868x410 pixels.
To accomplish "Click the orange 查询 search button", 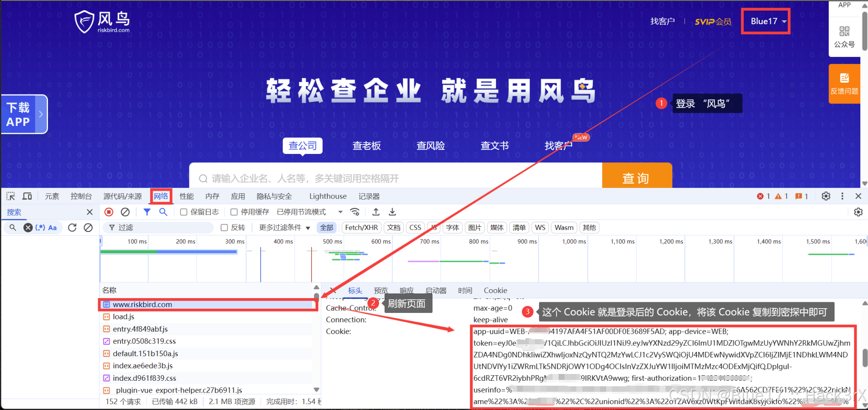I will [637, 176].
